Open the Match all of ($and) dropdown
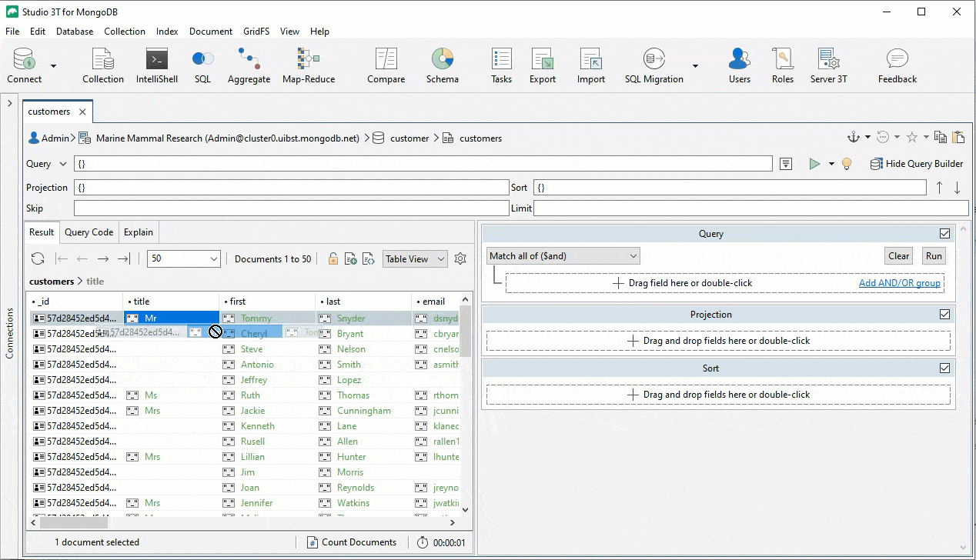The width and height of the screenshot is (976, 560). (x=563, y=256)
